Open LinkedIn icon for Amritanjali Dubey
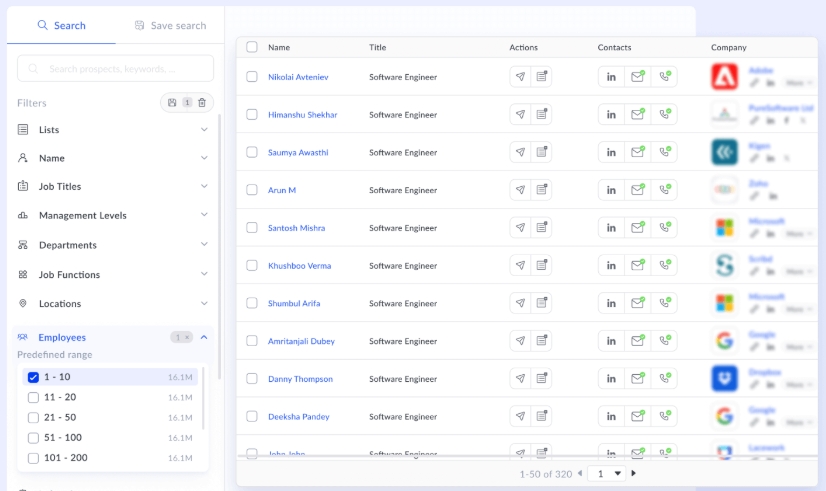The height and width of the screenshot is (491, 826). tap(611, 341)
